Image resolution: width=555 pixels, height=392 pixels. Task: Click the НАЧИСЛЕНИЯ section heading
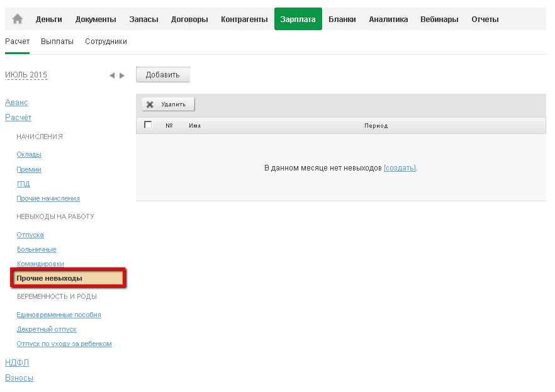[x=40, y=137]
